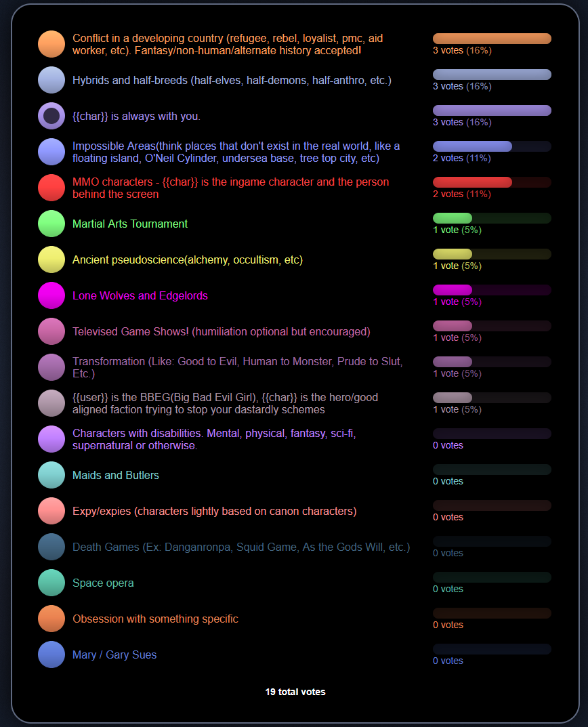The width and height of the screenshot is (588, 727).
Task: Click the 0 votes count for Obsession with something specific
Action: pos(448,625)
